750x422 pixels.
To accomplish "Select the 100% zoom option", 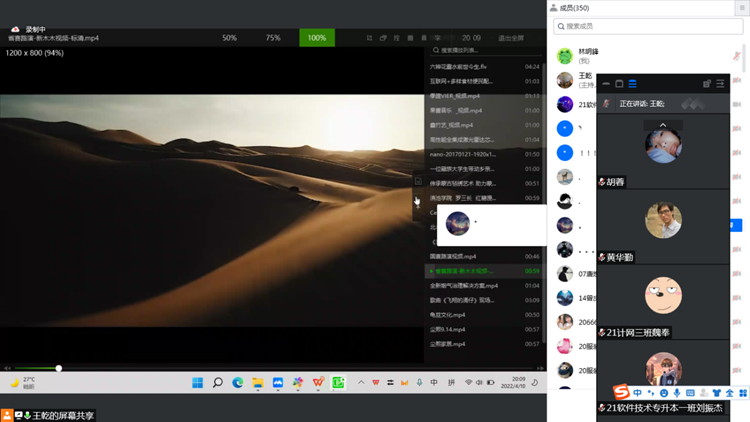I will [317, 38].
